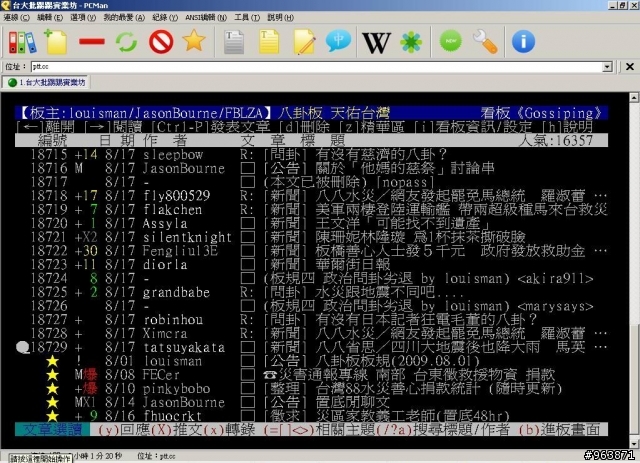This screenshot has width=640, height=463.
Task: Click post 18715 by sleepbow
Action: coord(311,155)
